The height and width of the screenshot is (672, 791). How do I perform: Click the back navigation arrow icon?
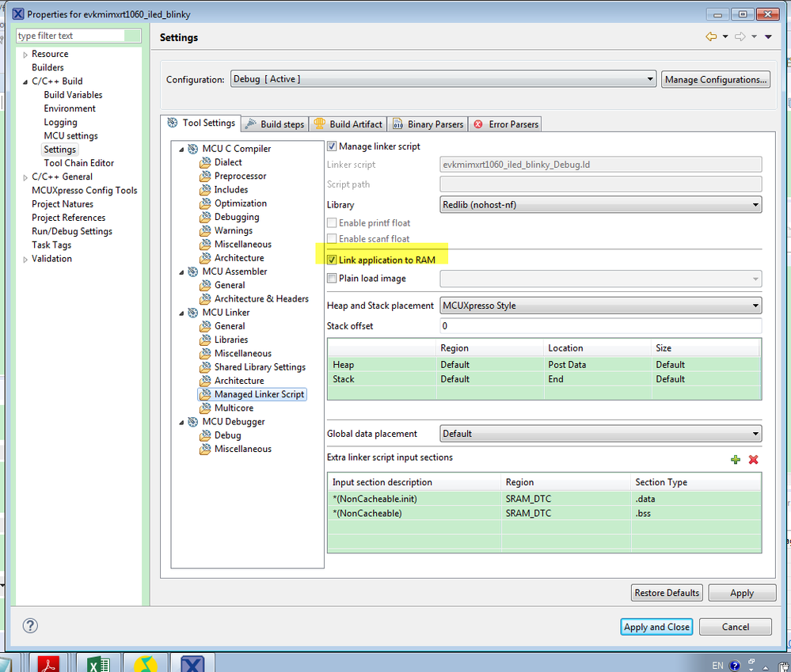711,36
